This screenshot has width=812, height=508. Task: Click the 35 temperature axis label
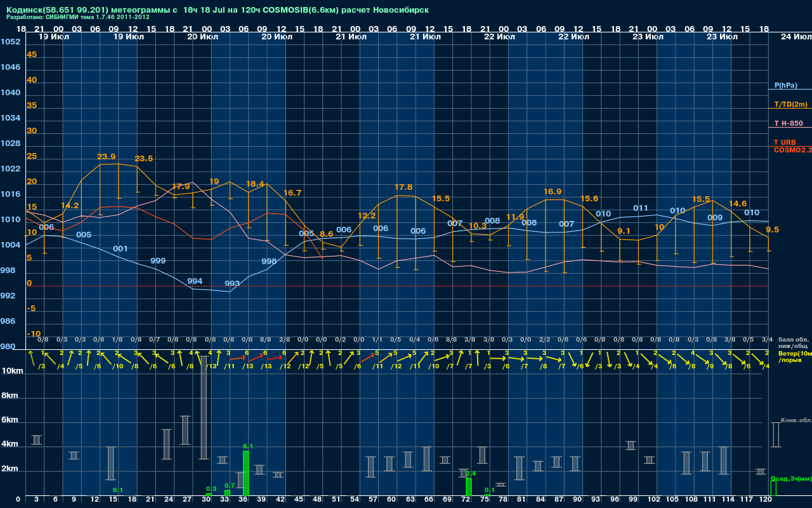[32, 105]
